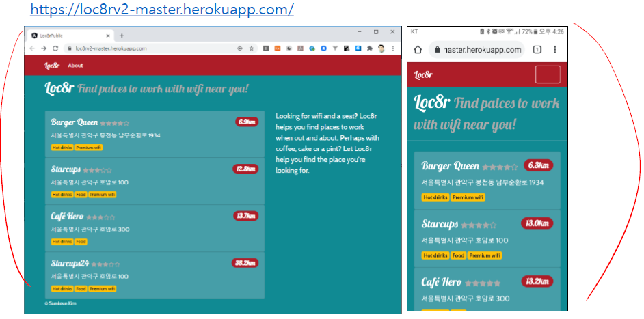The image size is (644, 319).
Task: Tap the mobile Starcups Food tag
Action: 458,255
